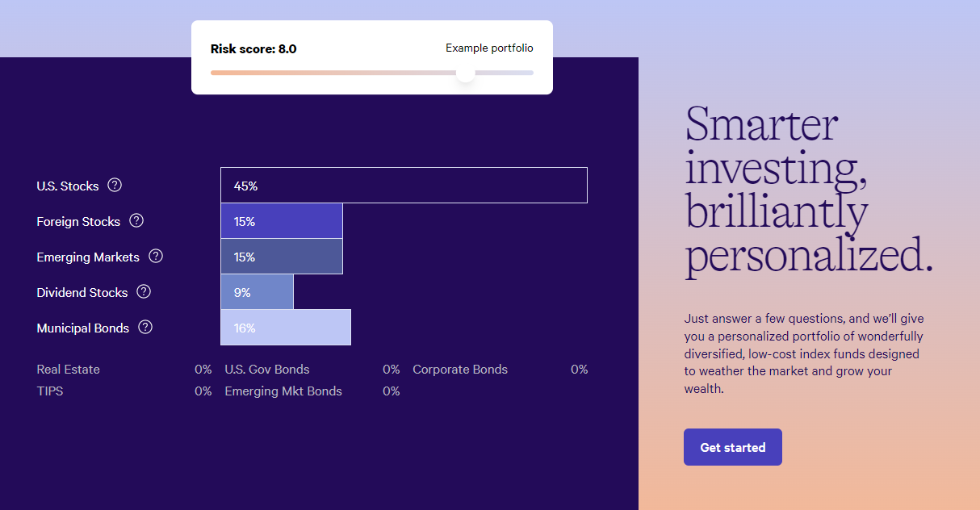Click the Corporate Bonds label

[460, 370]
